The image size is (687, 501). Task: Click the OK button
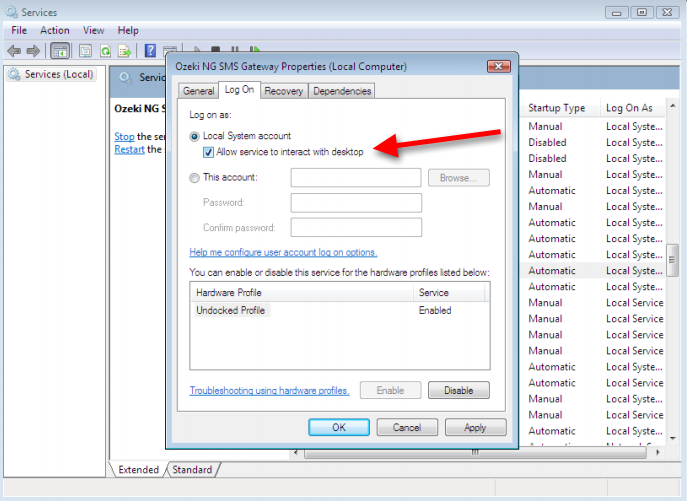pos(339,427)
